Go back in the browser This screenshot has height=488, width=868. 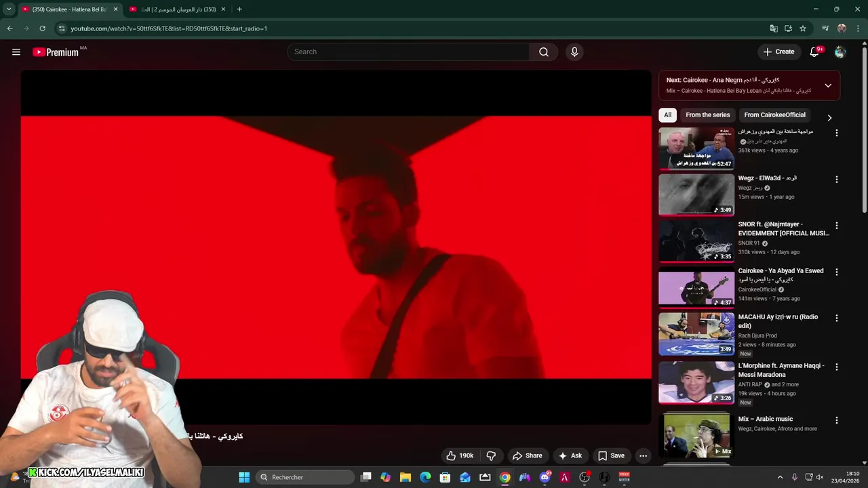click(x=9, y=28)
